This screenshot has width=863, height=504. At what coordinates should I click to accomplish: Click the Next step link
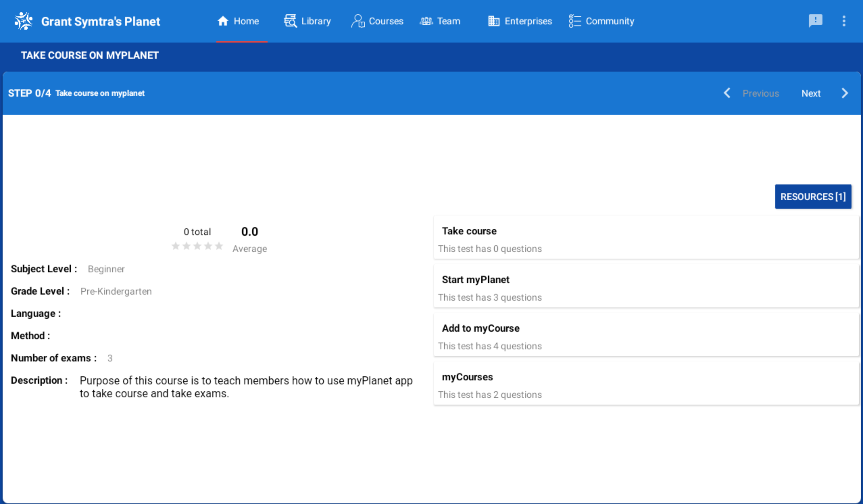811,93
